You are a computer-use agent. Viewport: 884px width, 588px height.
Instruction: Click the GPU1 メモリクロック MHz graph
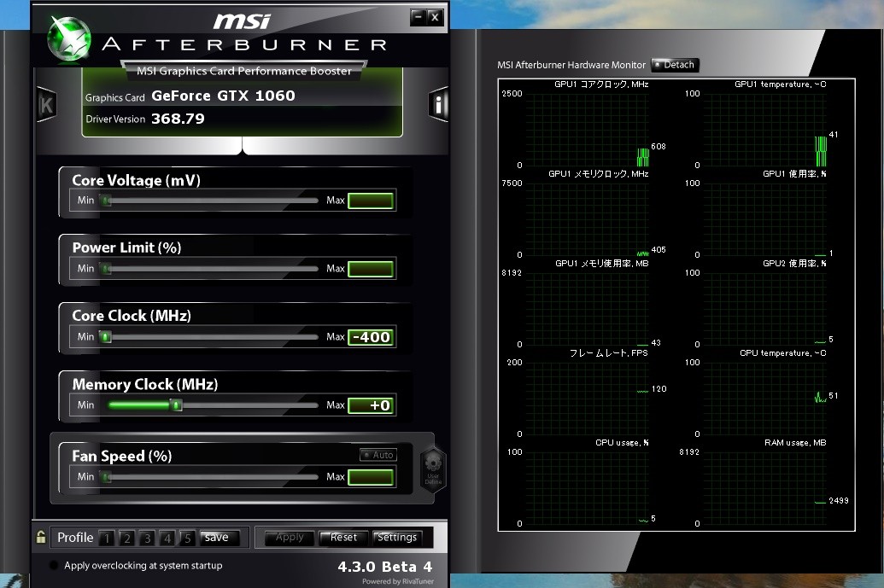[x=588, y=219]
